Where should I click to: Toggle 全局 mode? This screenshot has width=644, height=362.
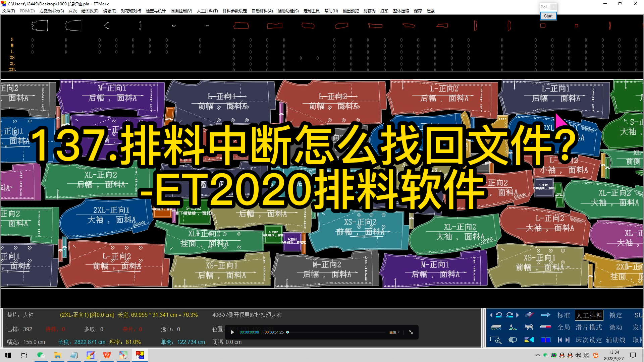click(564, 327)
